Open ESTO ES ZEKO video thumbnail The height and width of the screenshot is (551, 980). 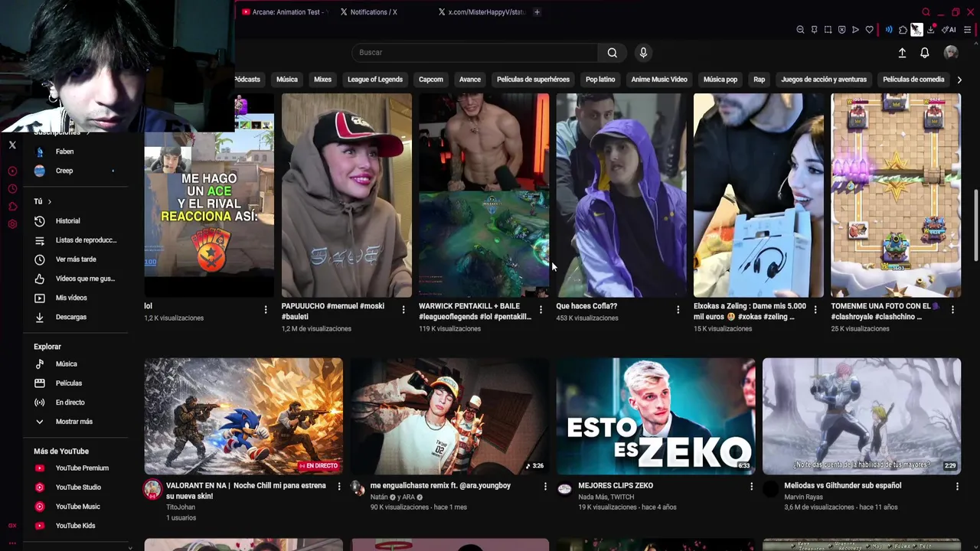pyautogui.click(x=655, y=416)
